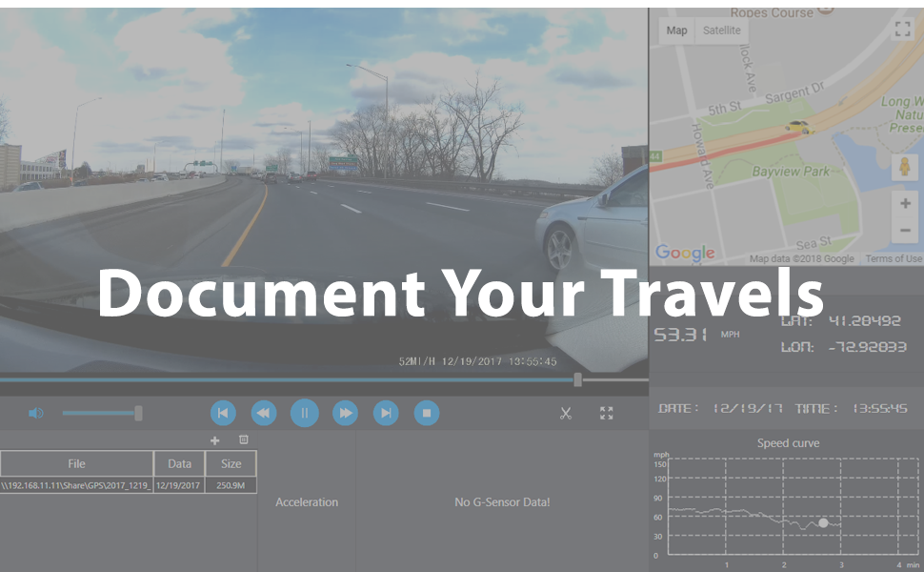The width and height of the screenshot is (924, 572).
Task: Open the Terms of Use link
Action: [x=893, y=258]
